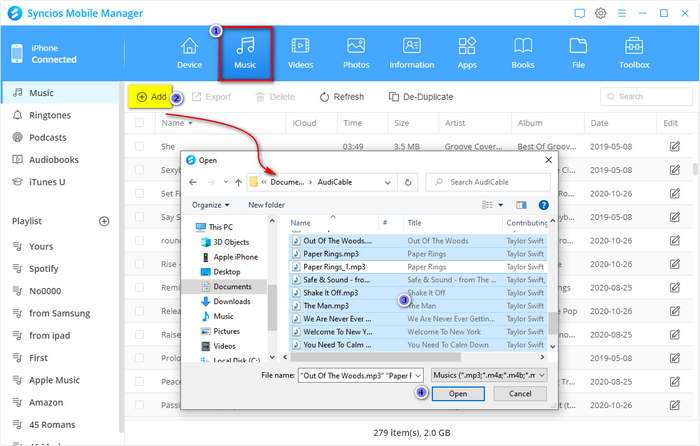The width and height of the screenshot is (700, 446).
Task: Go to the Information tab
Action: 412,53
